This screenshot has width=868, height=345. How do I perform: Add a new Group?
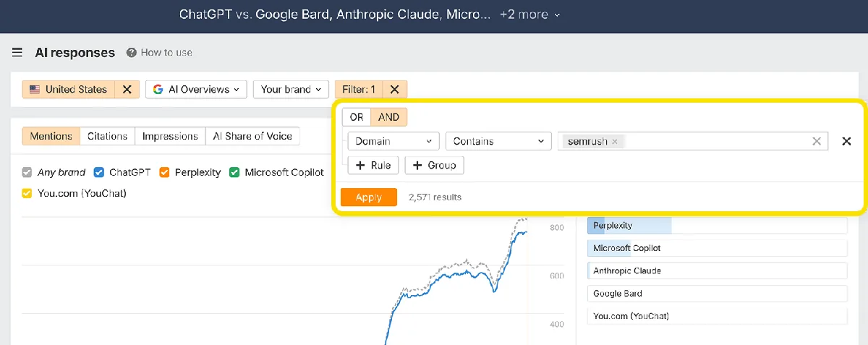[434, 166]
